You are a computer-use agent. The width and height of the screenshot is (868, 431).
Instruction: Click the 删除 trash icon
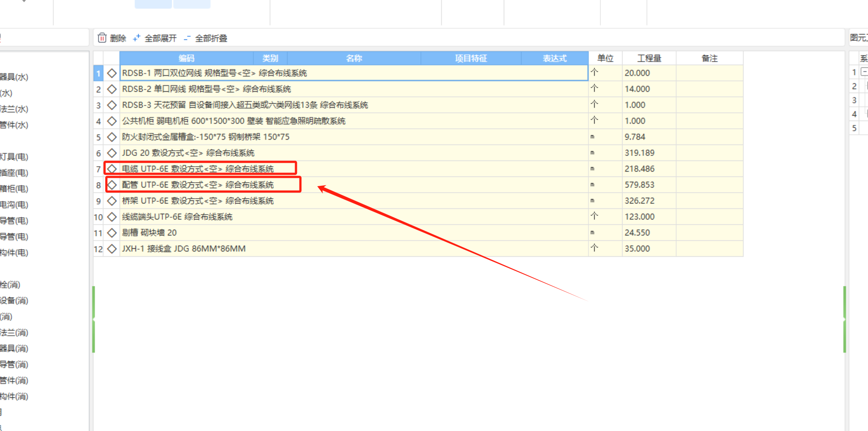pyautogui.click(x=102, y=38)
